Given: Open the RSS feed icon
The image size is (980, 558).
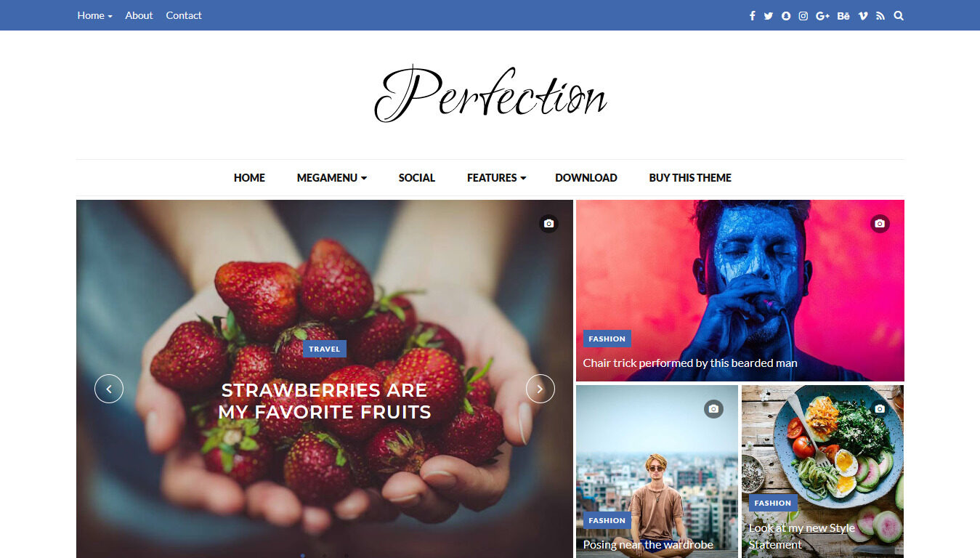Looking at the screenshot, I should pos(880,15).
